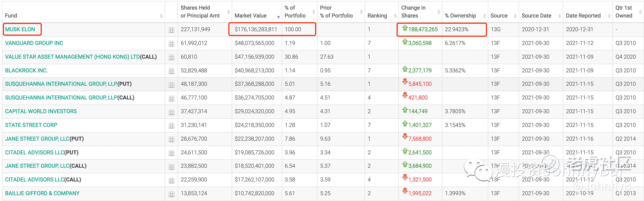The height and width of the screenshot is (201, 644).
Task: Sort by Market Value column arrow
Action: click(x=278, y=17)
